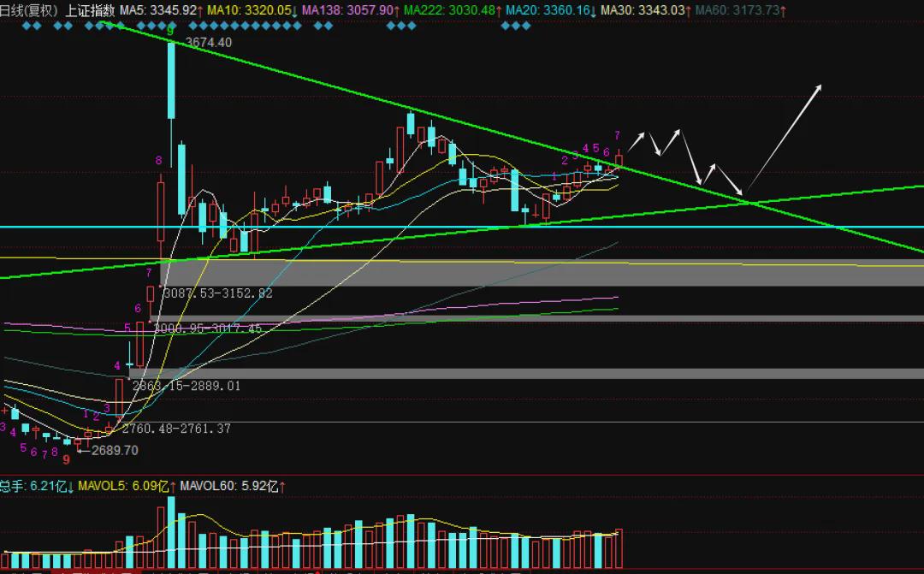This screenshot has height=574, width=924.
Task: Select the MAVOL60: 5.92亿 volume label
Action: [233, 486]
